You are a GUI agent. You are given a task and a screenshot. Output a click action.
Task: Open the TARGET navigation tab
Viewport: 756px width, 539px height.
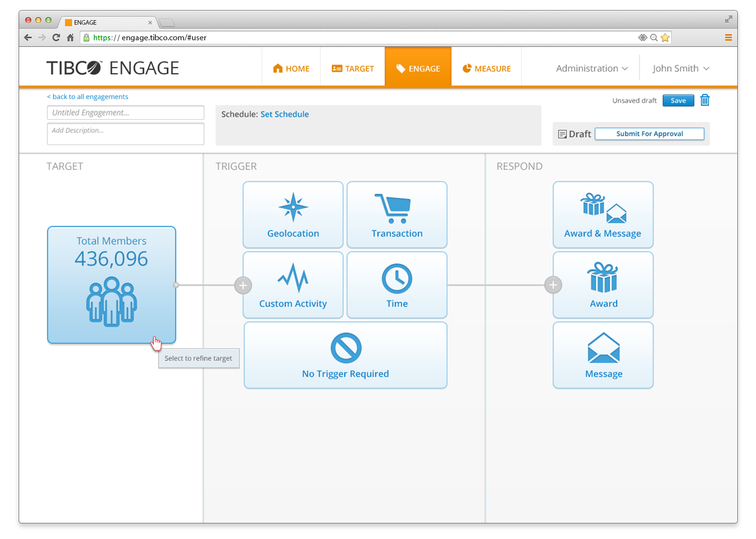click(353, 69)
